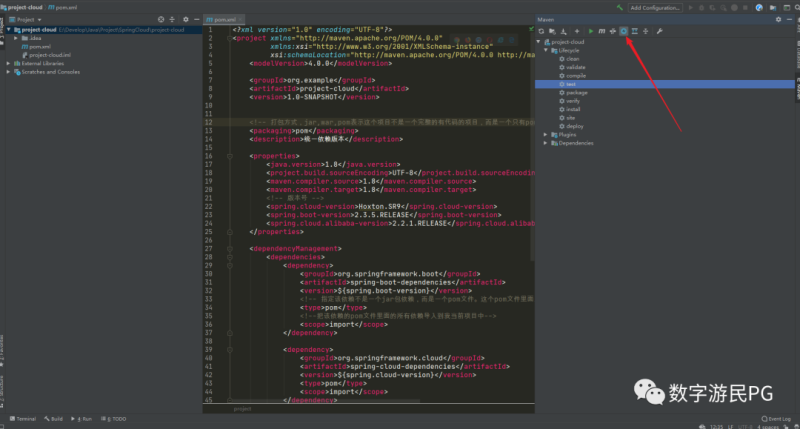Open the Event Log link

pos(778,419)
